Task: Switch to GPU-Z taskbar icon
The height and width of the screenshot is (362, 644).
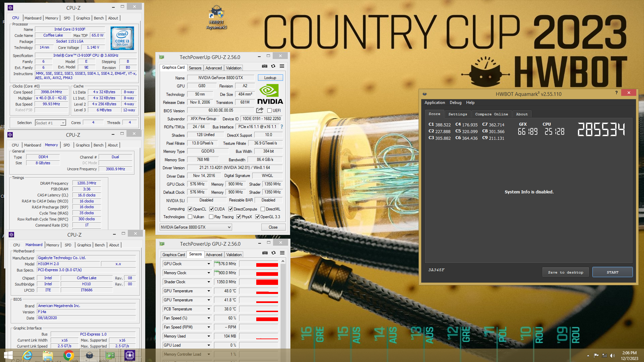Action: click(x=110, y=355)
